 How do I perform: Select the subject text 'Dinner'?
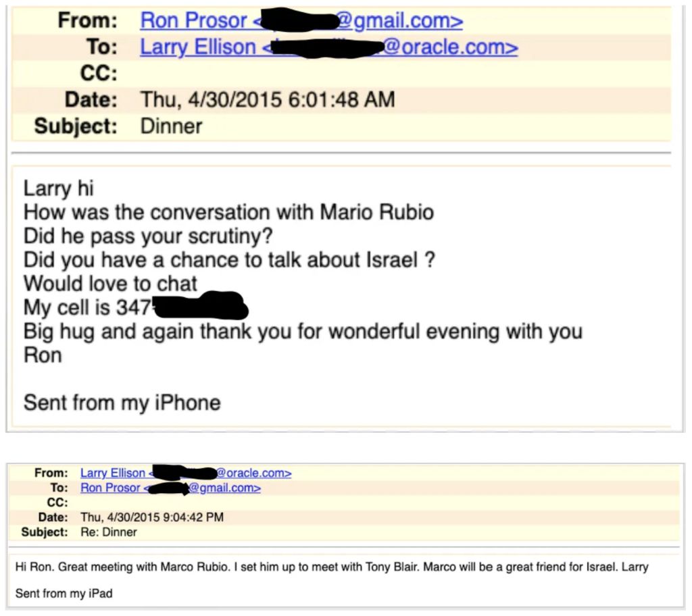click(171, 126)
